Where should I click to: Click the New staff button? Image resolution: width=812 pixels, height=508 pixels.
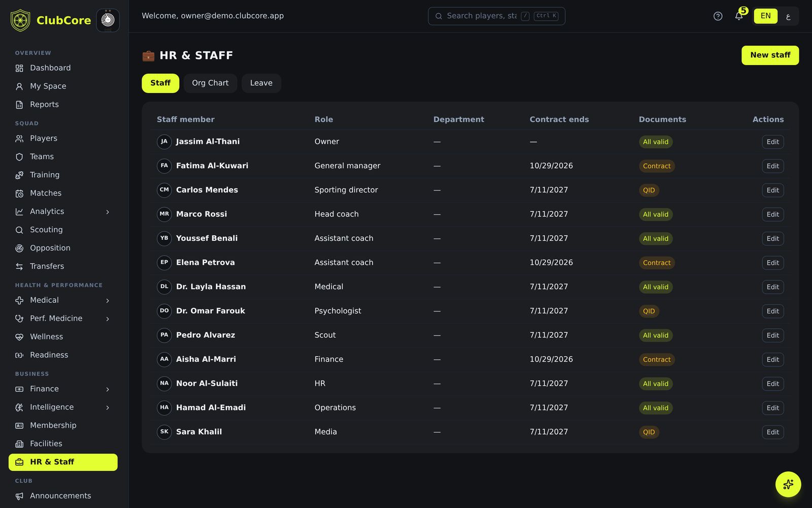coord(770,55)
